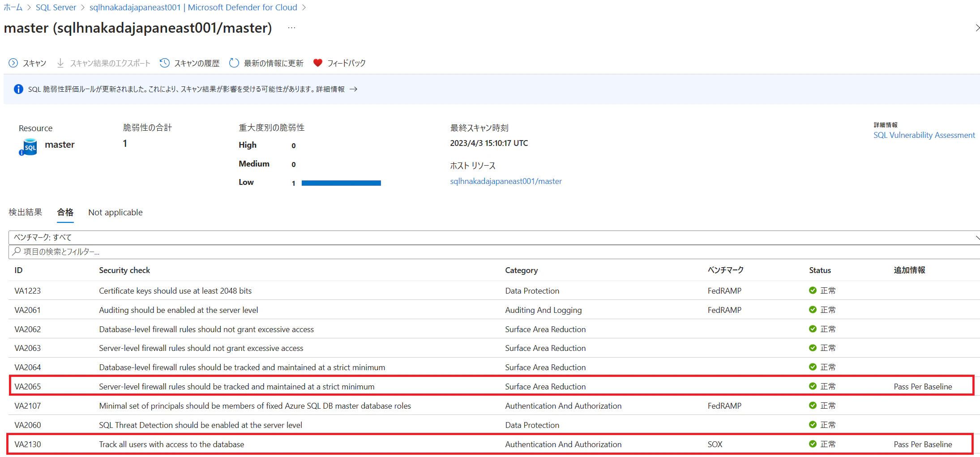Click green status check for VA2130
Screen dimensions: 980x457
pos(813,444)
